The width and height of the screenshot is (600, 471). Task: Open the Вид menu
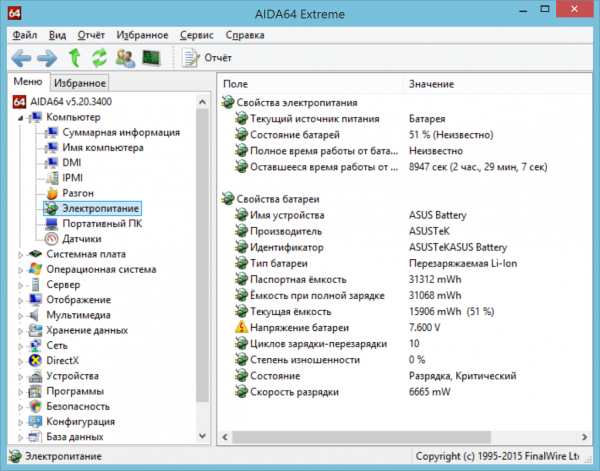click(57, 35)
